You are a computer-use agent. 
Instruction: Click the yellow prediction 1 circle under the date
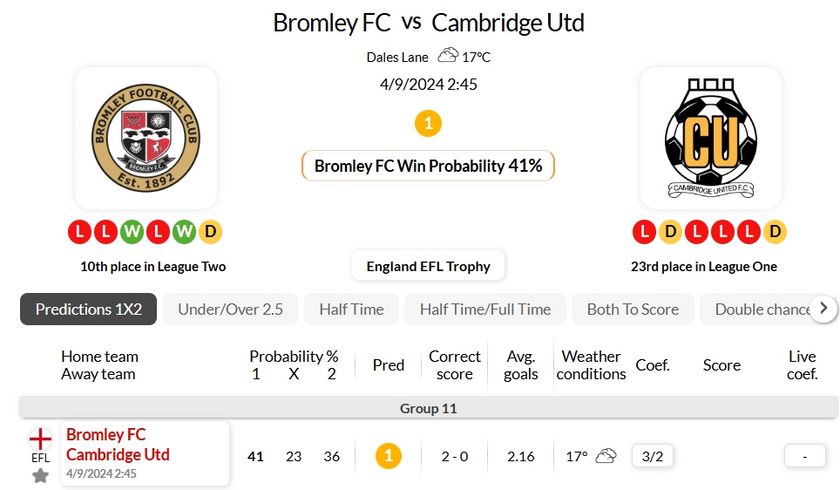pos(428,124)
